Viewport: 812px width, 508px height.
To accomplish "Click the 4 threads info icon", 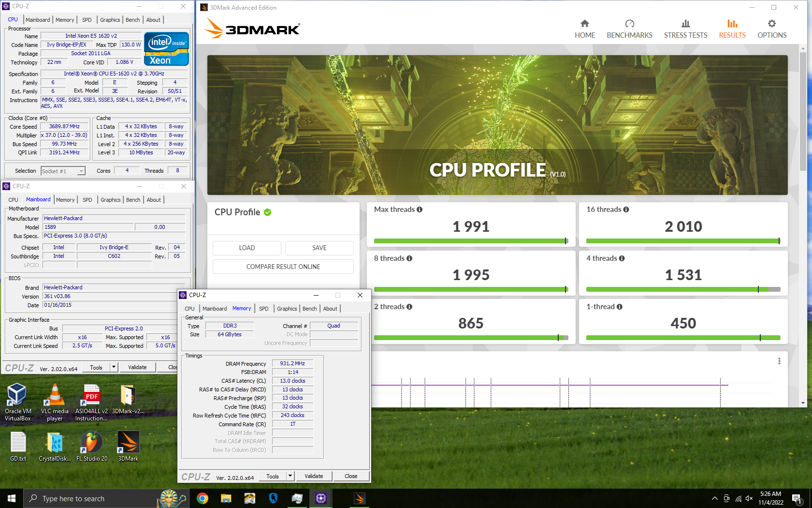I will tap(622, 258).
